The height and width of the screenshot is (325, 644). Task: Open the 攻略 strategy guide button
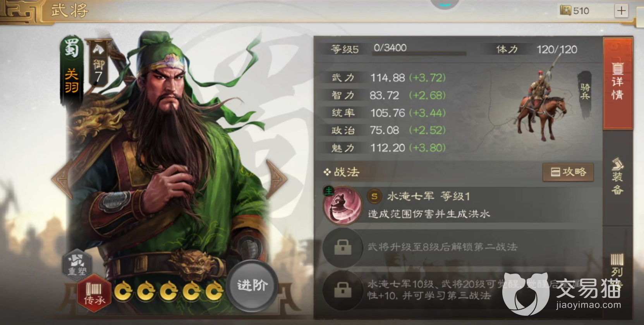pos(568,172)
